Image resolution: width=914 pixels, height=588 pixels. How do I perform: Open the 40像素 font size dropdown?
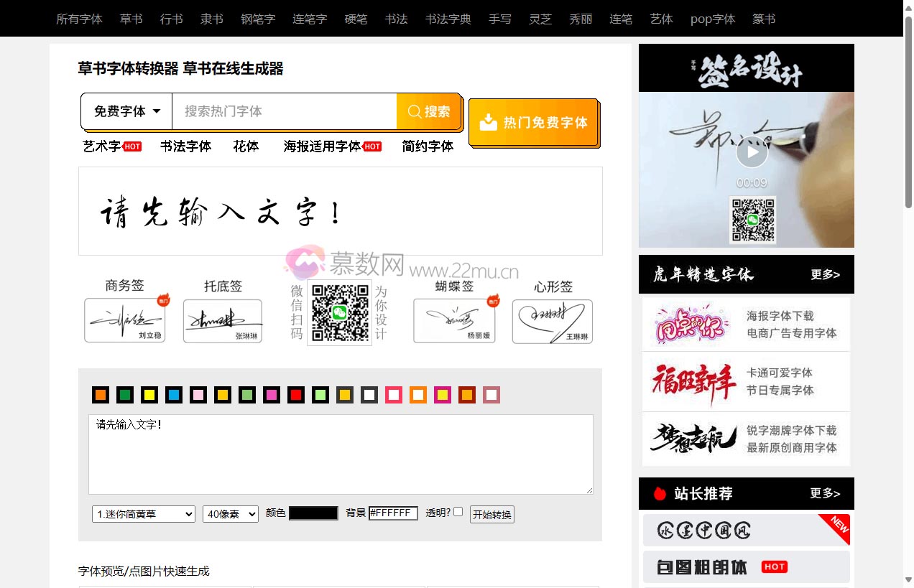230,513
